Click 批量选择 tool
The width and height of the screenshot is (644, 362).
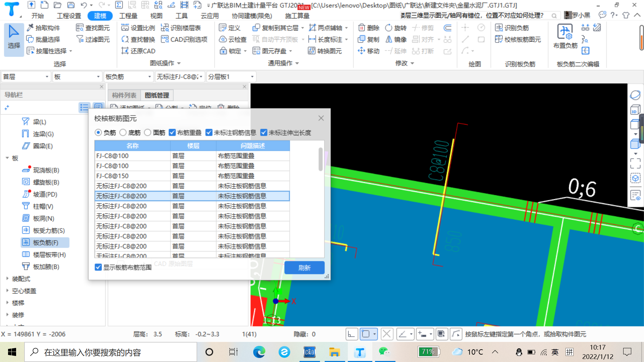tap(44, 39)
